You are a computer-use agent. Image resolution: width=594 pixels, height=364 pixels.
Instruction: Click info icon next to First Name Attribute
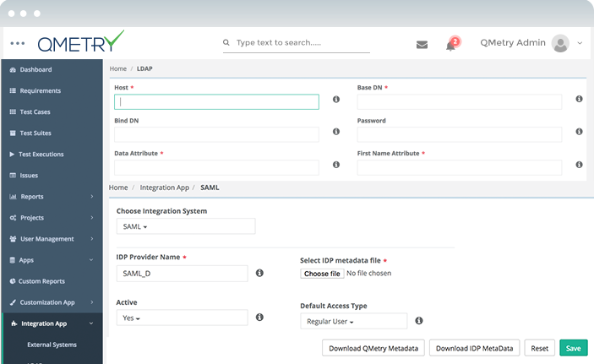coord(579,165)
